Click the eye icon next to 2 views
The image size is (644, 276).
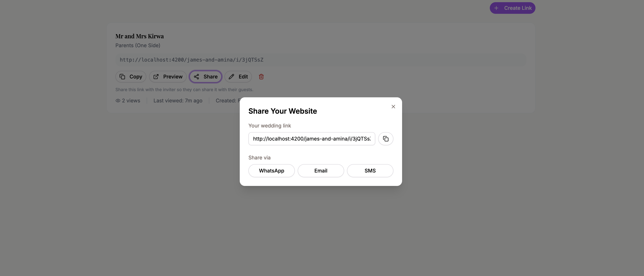click(117, 100)
